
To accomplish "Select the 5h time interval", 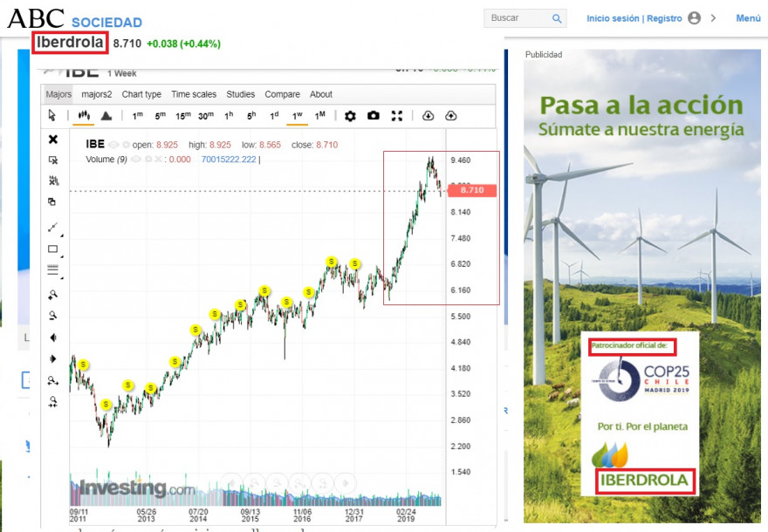I will [251, 116].
